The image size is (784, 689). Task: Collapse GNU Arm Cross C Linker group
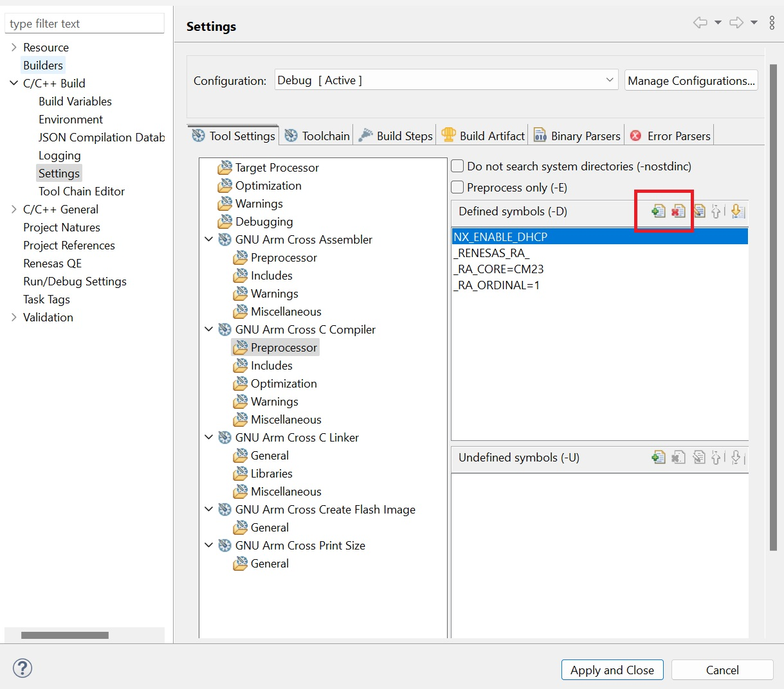pos(208,437)
